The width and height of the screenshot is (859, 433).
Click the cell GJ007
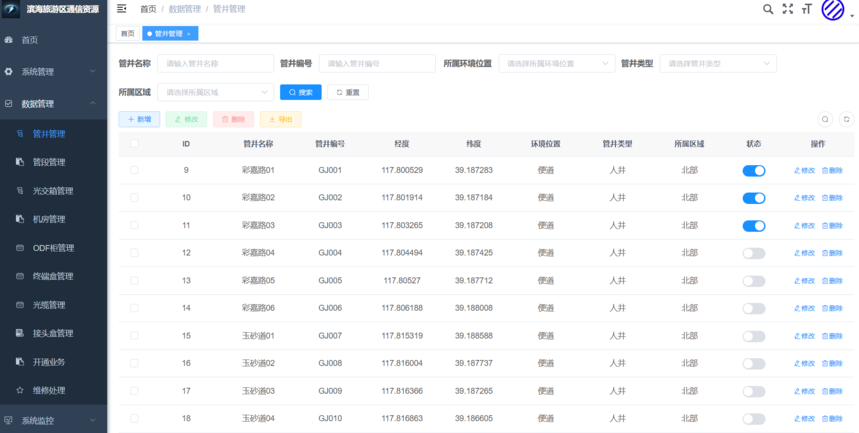(330, 335)
